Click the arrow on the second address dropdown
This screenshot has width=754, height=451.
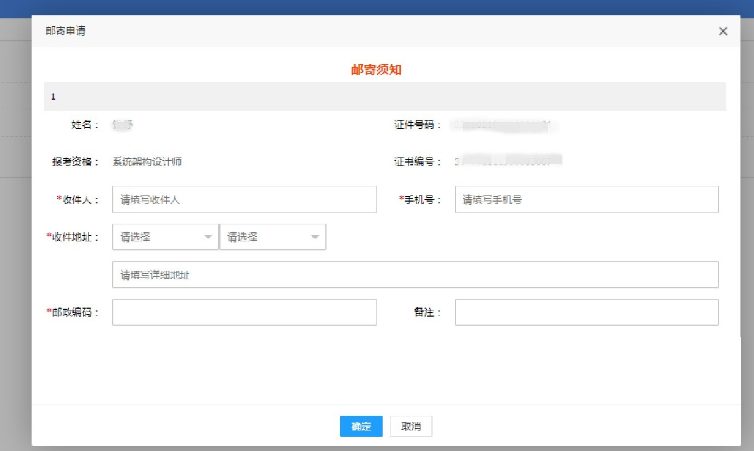click(315, 237)
